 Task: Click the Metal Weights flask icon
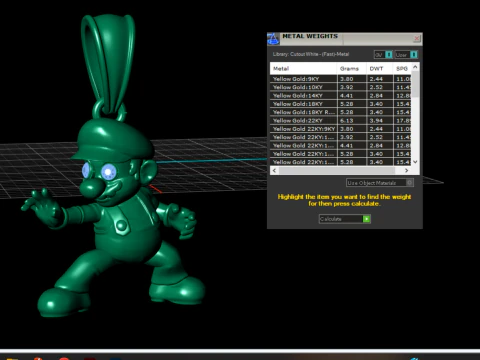point(273,39)
